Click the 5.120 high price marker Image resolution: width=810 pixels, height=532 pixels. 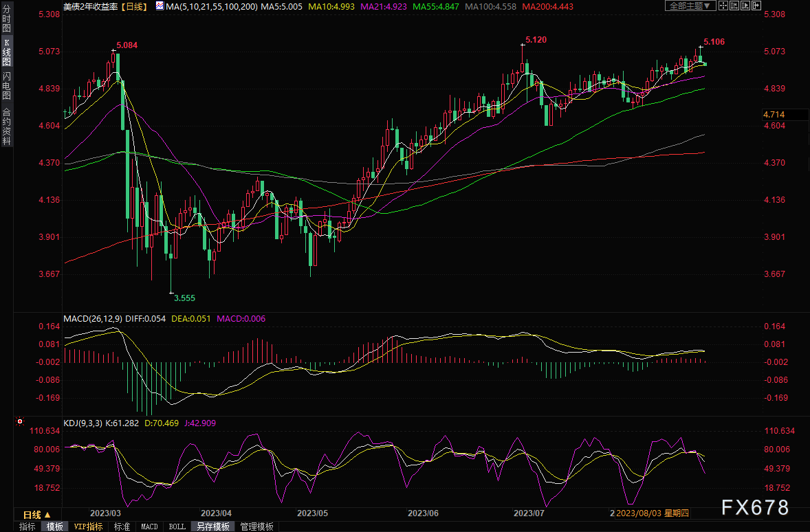pos(536,40)
